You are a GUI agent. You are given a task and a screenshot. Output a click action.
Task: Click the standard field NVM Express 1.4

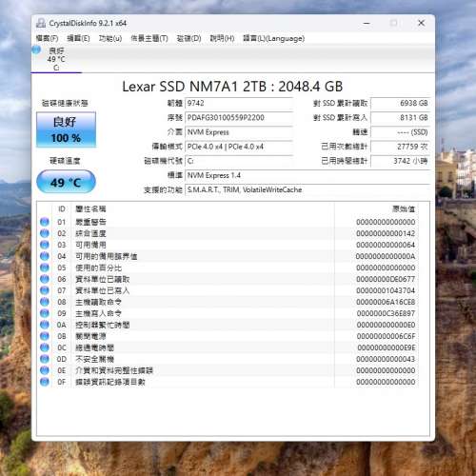(x=307, y=175)
